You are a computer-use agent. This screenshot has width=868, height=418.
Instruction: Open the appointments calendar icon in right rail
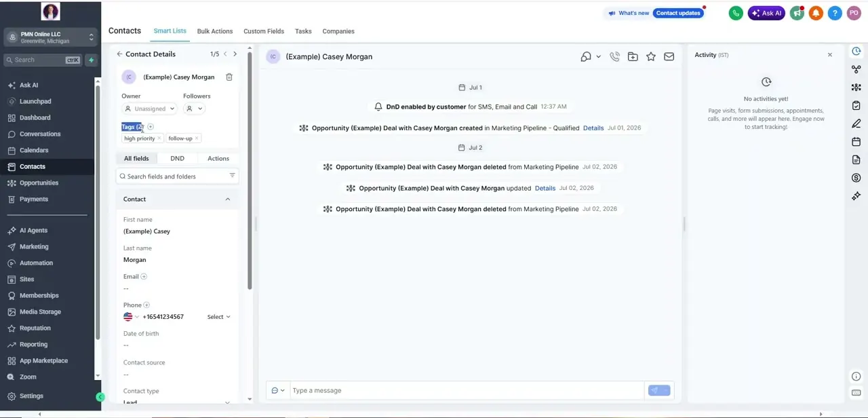pos(856,142)
